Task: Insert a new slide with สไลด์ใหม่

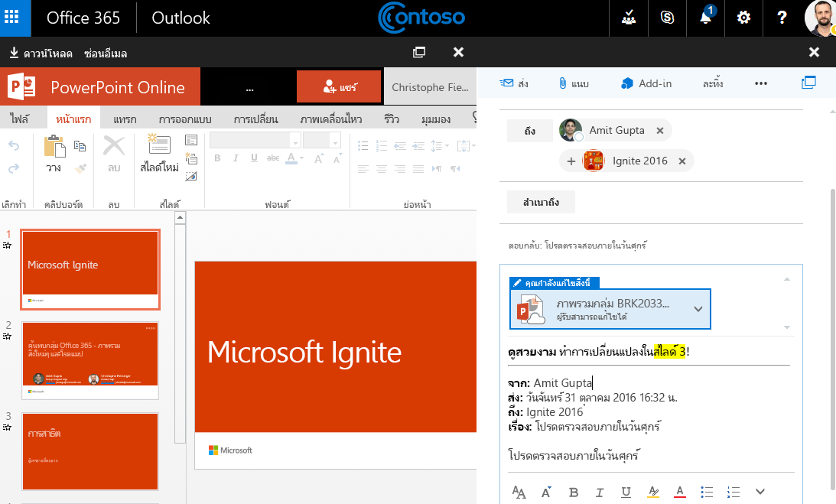Action: click(159, 153)
